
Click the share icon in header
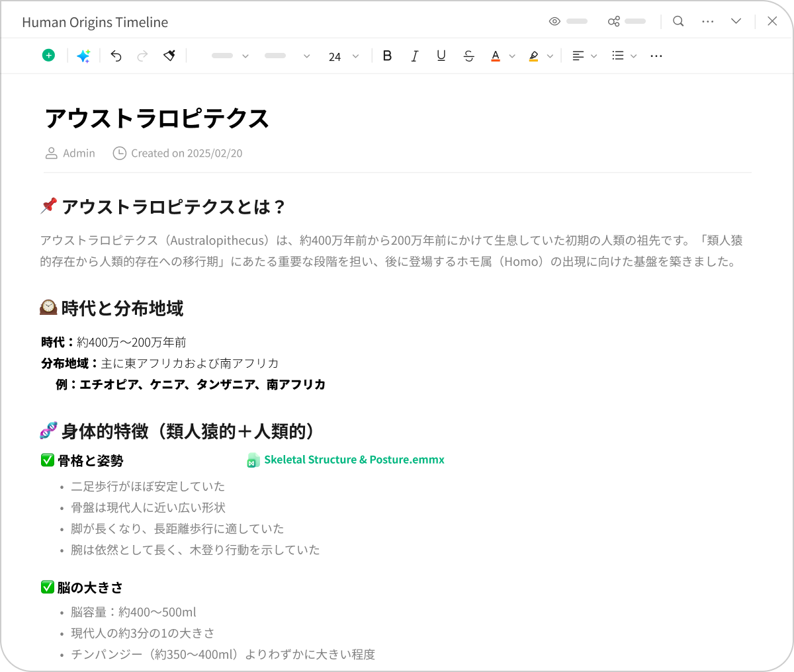point(613,21)
